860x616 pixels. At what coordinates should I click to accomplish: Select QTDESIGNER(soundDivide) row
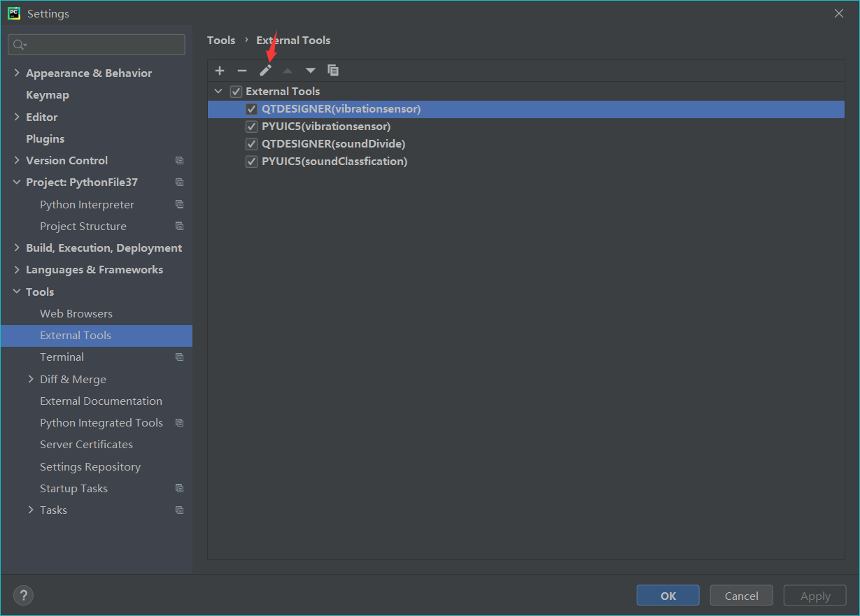tap(526, 144)
